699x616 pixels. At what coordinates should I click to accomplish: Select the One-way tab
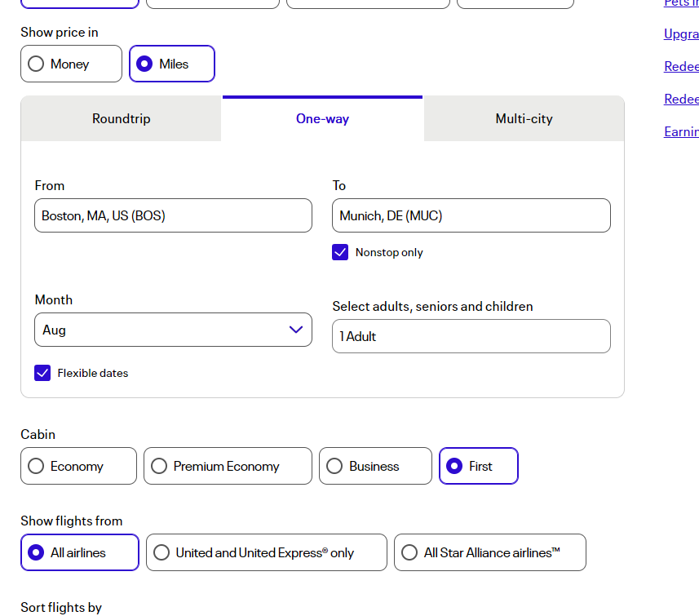point(322,119)
